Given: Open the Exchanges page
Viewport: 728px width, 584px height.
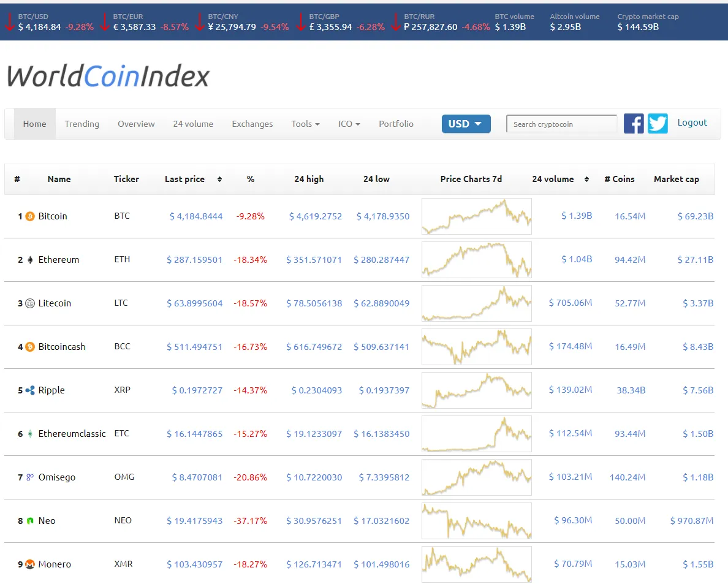Looking at the screenshot, I should [252, 124].
